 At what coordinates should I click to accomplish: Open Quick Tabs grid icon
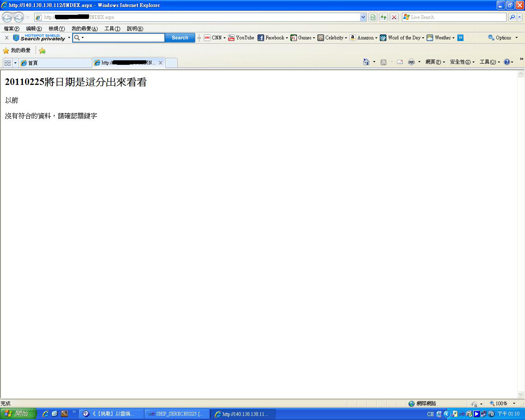click(7, 63)
